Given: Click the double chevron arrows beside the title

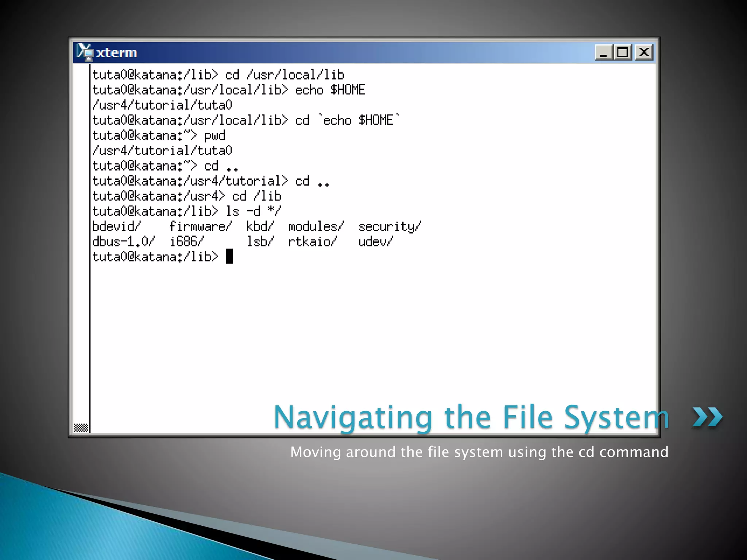Looking at the screenshot, I should click(x=708, y=417).
